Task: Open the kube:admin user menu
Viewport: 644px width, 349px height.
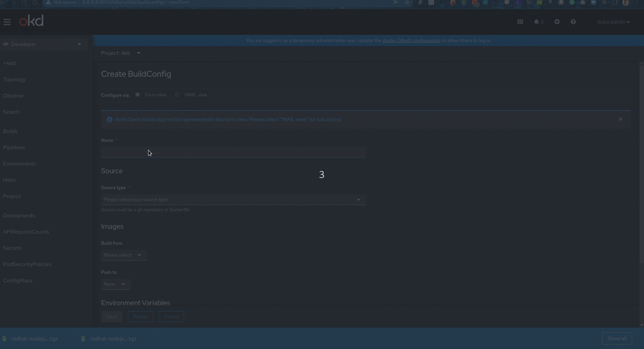Action: pyautogui.click(x=613, y=22)
